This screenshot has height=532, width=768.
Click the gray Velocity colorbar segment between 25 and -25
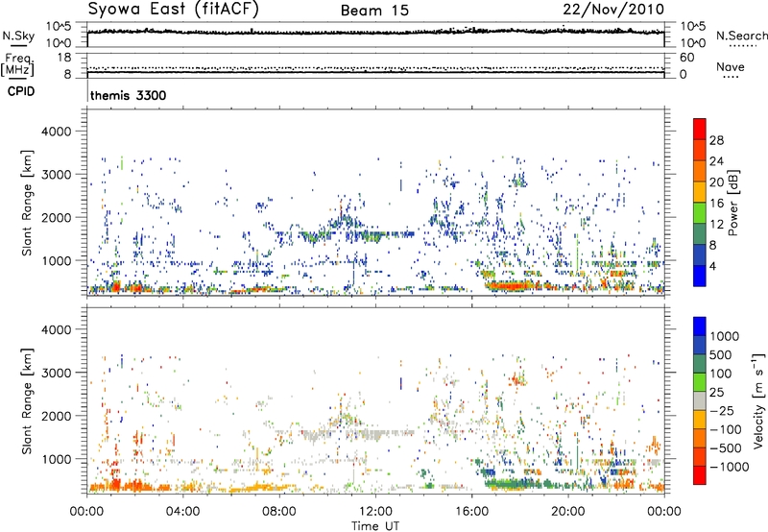(x=700, y=401)
